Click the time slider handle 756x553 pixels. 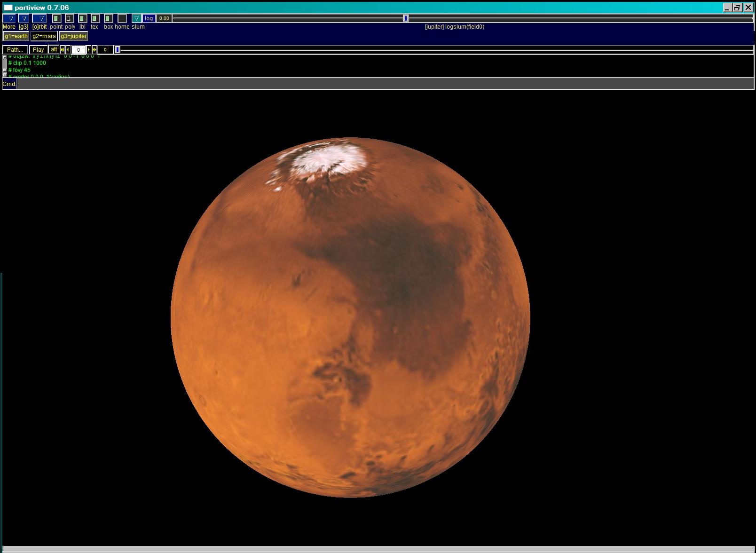(118, 49)
